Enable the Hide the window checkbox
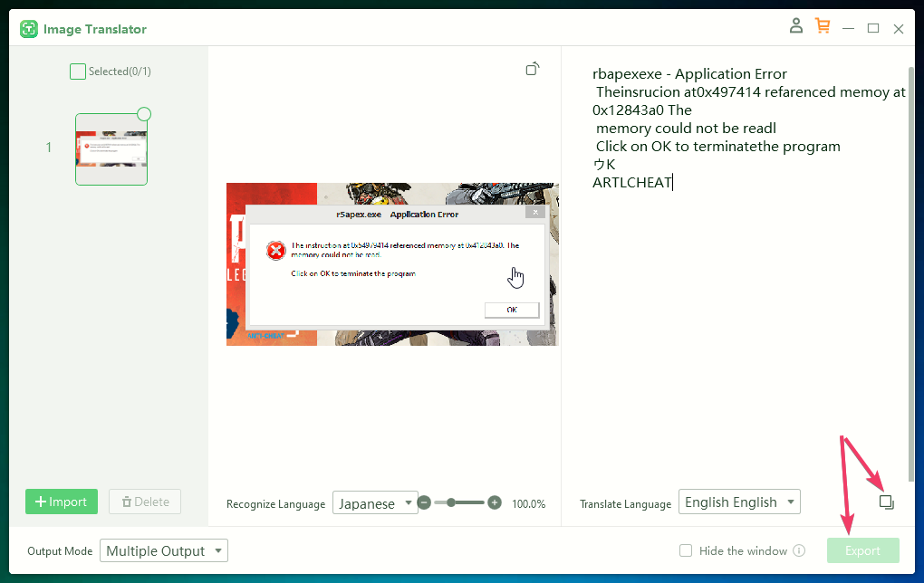 pyautogui.click(x=686, y=550)
